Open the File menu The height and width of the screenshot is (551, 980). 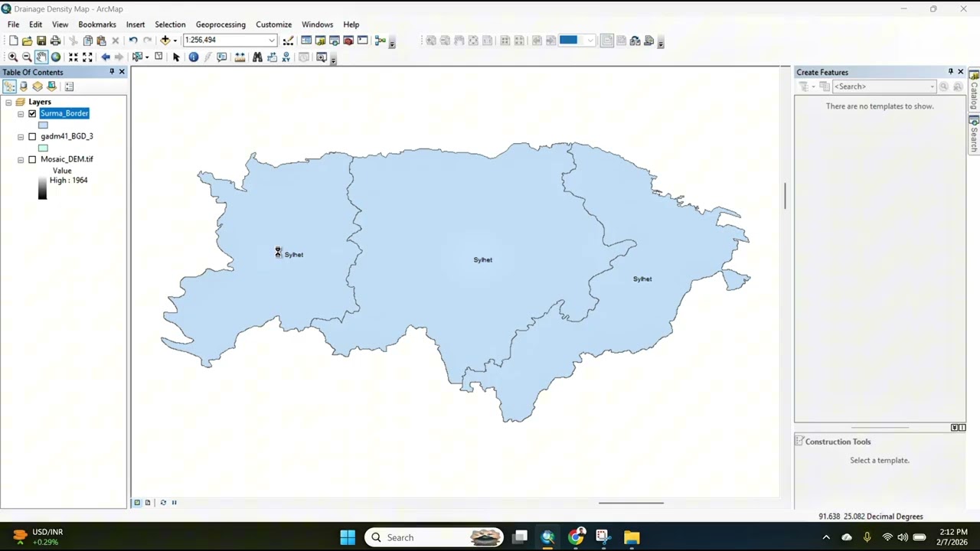(13, 24)
